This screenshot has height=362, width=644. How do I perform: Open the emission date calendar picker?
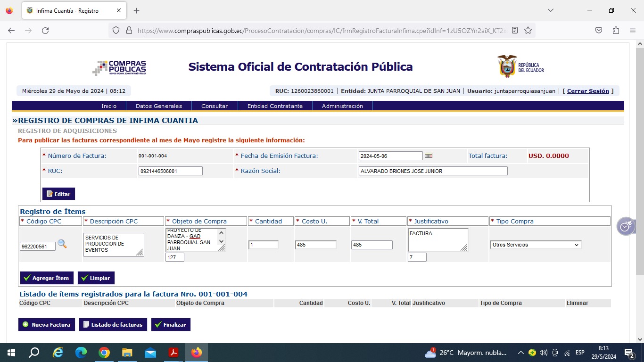point(429,156)
